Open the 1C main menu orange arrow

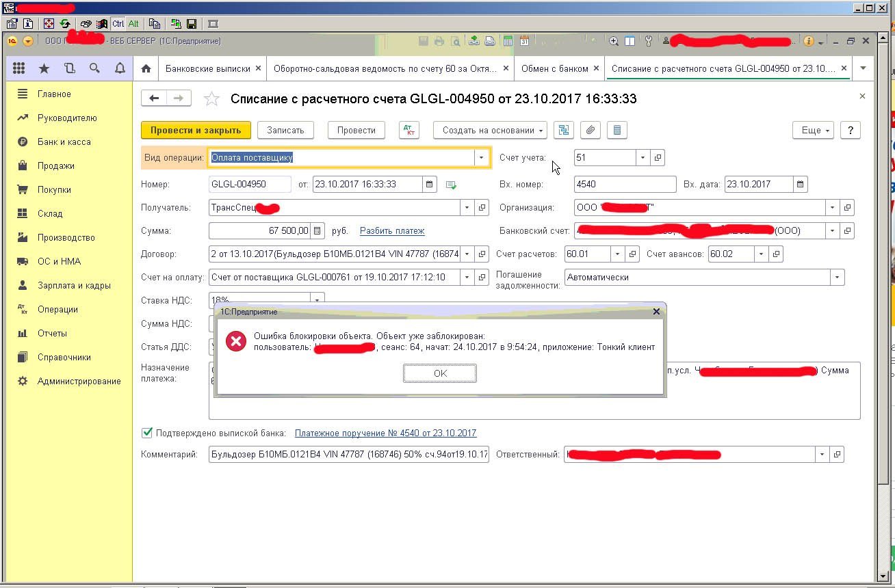coord(28,41)
